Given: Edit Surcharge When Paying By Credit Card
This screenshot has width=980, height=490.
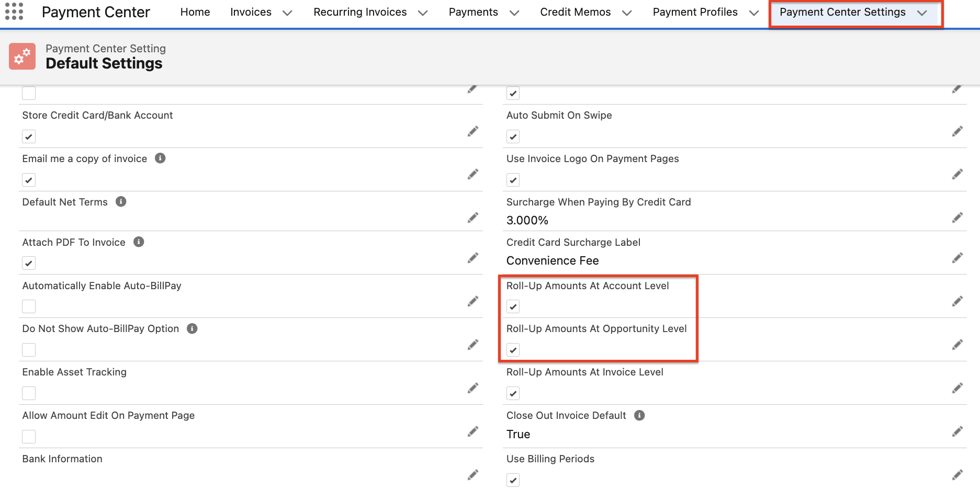Looking at the screenshot, I should [957, 218].
